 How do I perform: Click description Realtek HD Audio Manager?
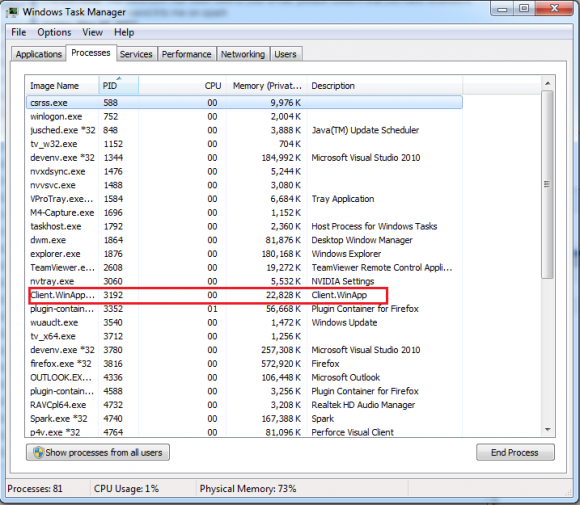coord(363,405)
